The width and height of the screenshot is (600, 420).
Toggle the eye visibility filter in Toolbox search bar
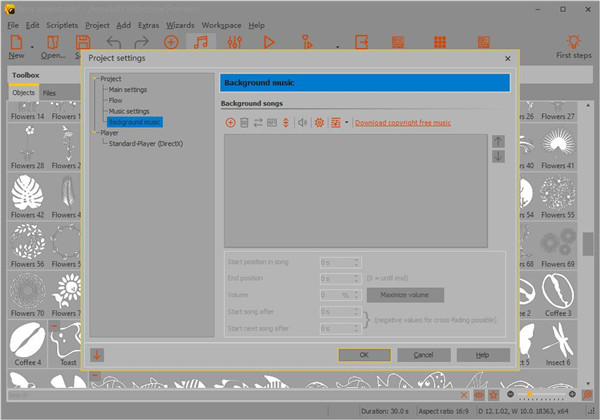click(479, 395)
